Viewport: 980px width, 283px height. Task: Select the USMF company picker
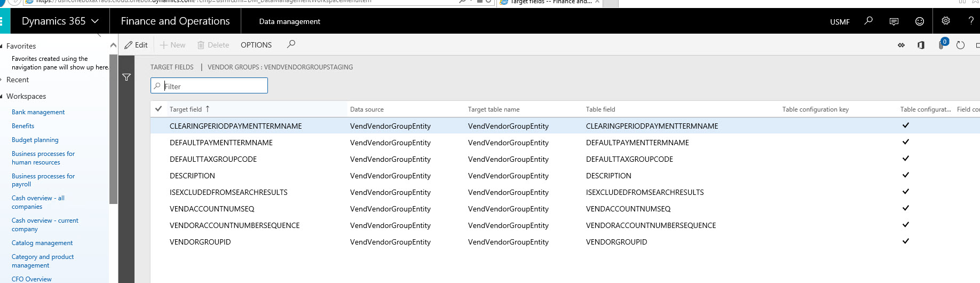[840, 22]
